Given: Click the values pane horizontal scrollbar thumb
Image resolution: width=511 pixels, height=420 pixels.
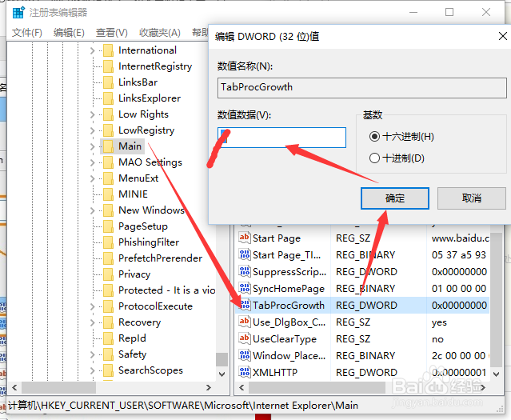Looking at the screenshot, I should (x=317, y=387).
